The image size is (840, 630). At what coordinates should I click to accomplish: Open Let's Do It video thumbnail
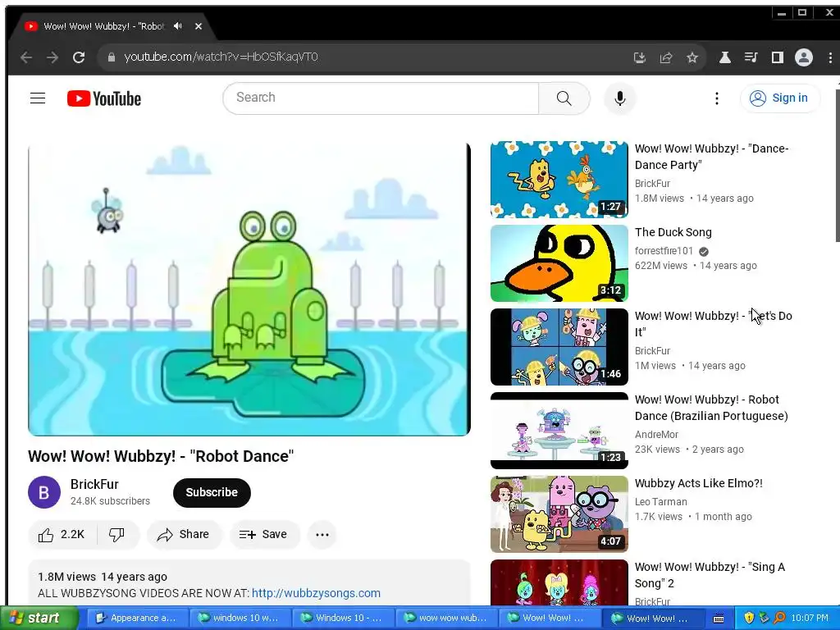(559, 347)
